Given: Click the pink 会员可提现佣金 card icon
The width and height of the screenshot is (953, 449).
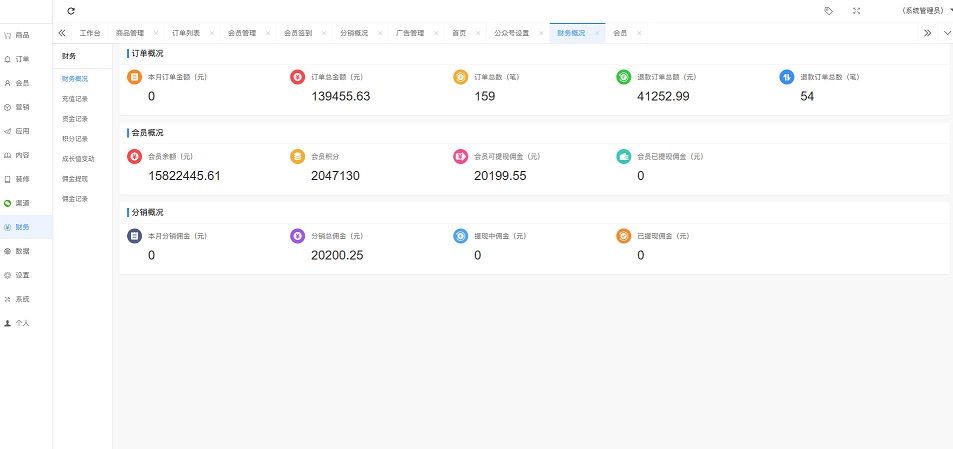Looking at the screenshot, I should (x=461, y=156).
